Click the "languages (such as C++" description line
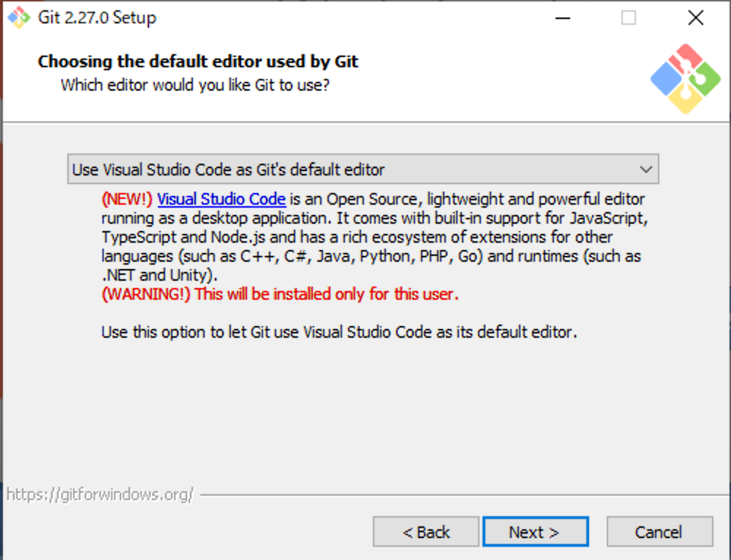The width and height of the screenshot is (731, 560). click(371, 257)
